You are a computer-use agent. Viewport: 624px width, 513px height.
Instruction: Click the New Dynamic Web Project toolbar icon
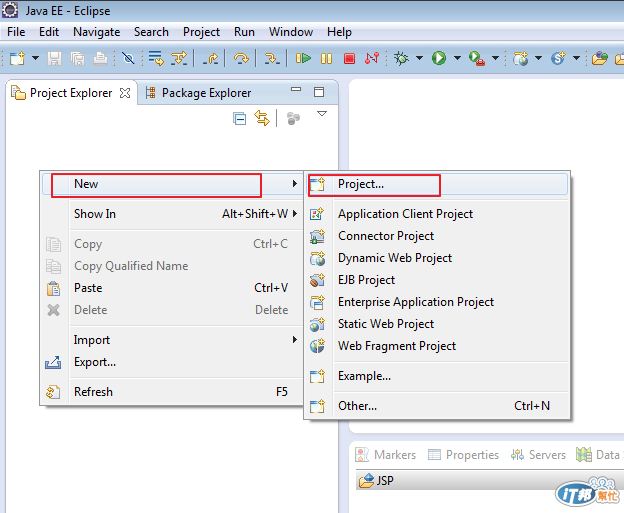pos(521,59)
